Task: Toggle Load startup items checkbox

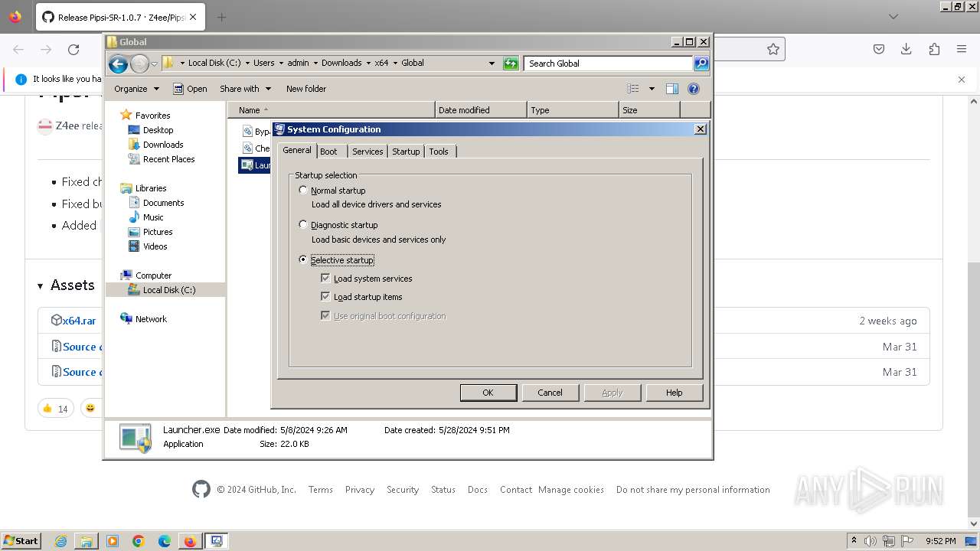Action: 325,297
